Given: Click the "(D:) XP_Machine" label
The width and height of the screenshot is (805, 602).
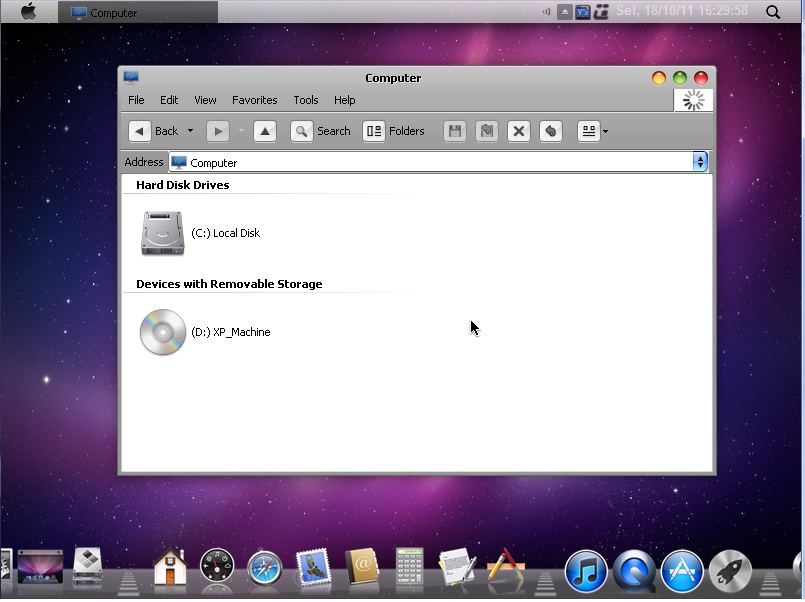Looking at the screenshot, I should pyautogui.click(x=231, y=332).
